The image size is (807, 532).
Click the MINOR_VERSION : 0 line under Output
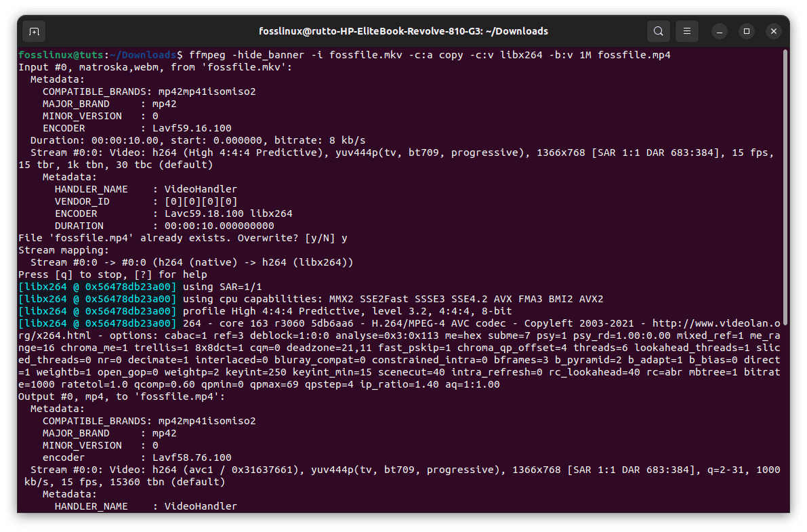coord(100,445)
